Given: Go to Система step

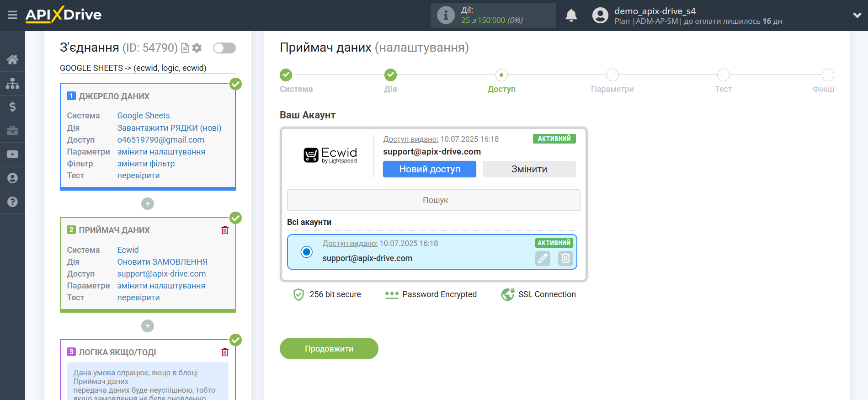Looking at the screenshot, I should 286,75.
